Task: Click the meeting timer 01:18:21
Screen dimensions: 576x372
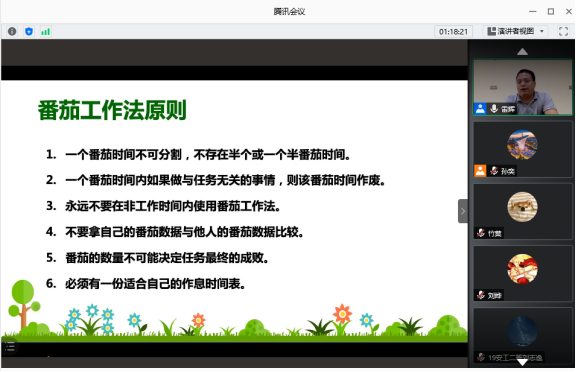Action: point(453,32)
